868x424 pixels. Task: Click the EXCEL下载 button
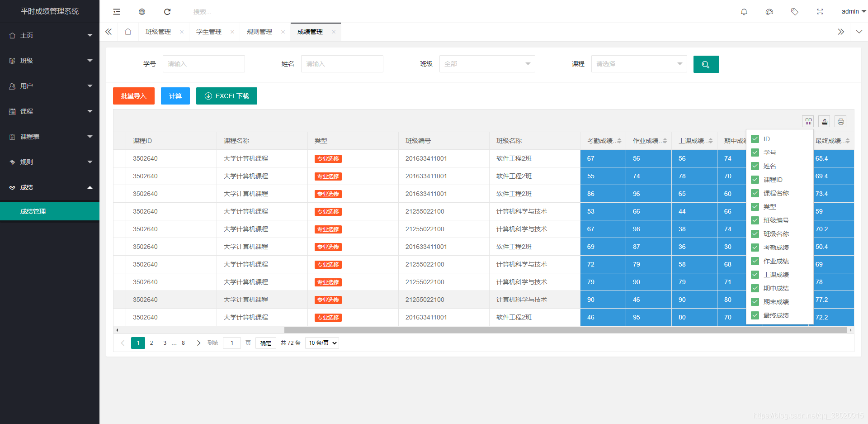click(x=226, y=96)
